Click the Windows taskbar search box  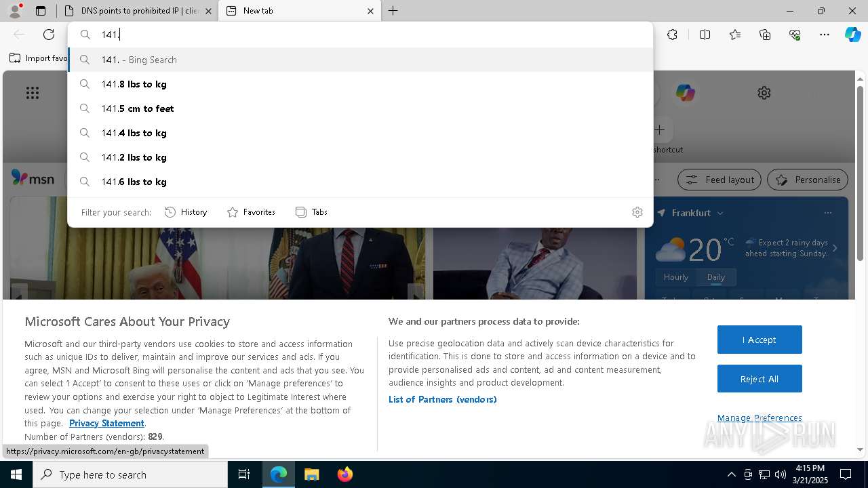130,474
